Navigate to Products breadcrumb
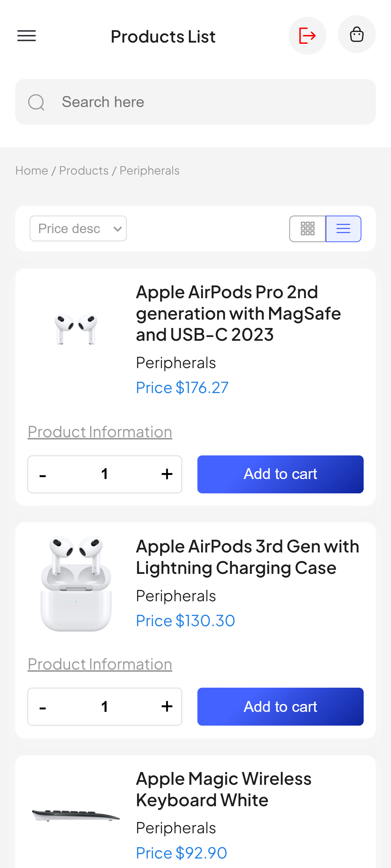The image size is (391, 868). click(84, 171)
